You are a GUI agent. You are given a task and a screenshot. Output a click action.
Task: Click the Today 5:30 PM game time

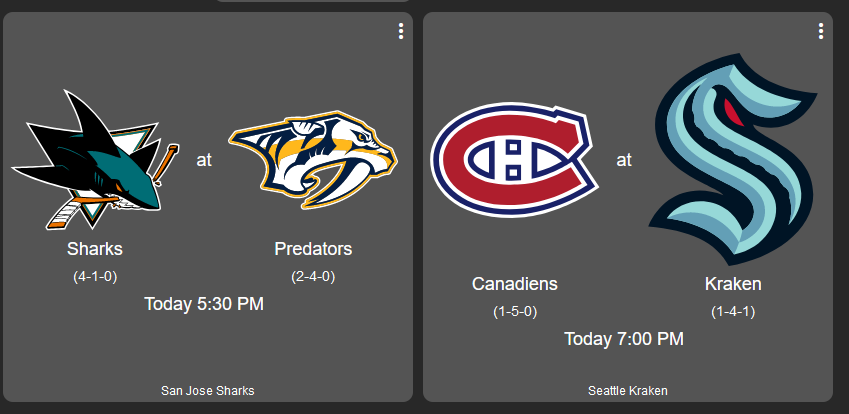tap(204, 304)
